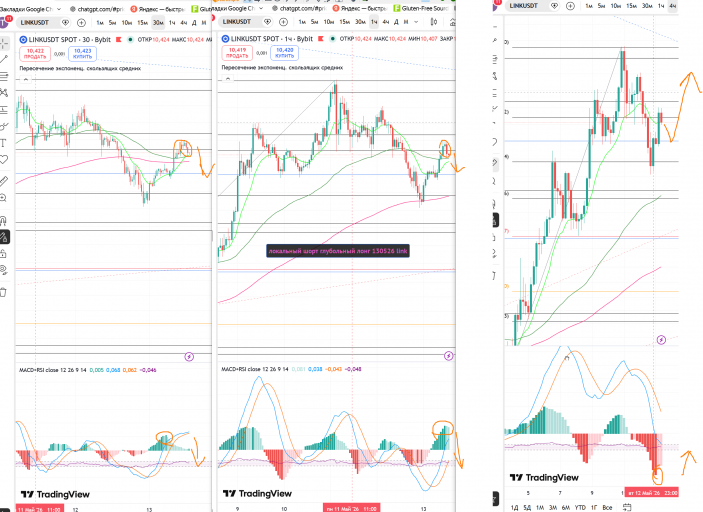703x512 pixels.
Task: Collapse indicator legend in middle chart
Action: coord(228,79)
